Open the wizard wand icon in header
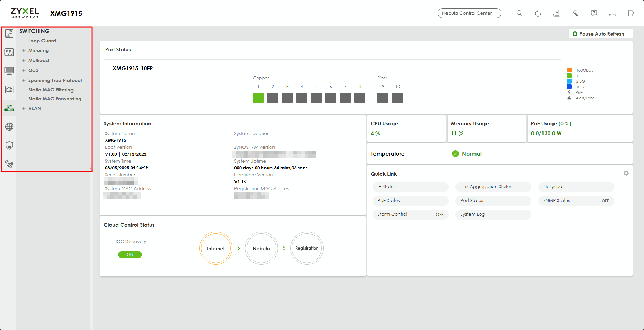Image resolution: width=644 pixels, height=330 pixels. [575, 13]
